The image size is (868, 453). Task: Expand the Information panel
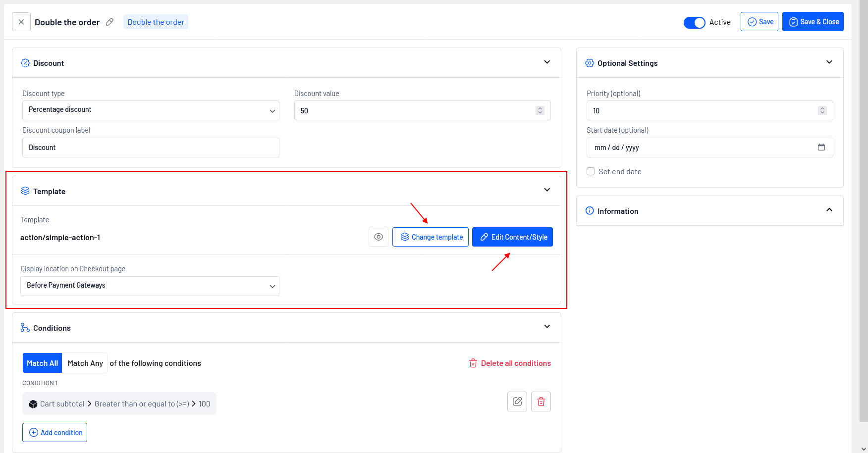click(x=829, y=210)
